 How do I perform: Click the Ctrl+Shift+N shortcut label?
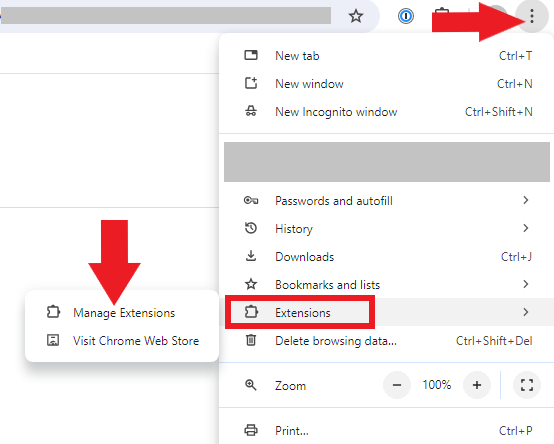click(x=499, y=112)
